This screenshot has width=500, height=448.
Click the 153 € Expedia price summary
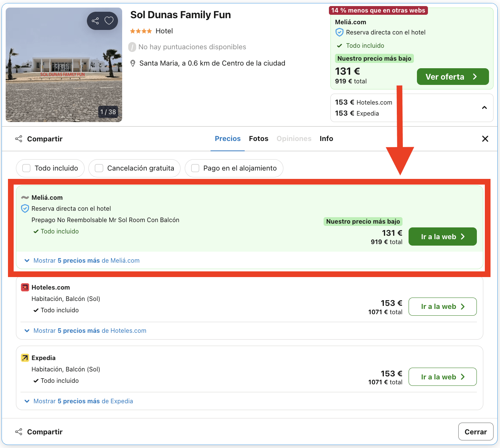[x=357, y=113]
